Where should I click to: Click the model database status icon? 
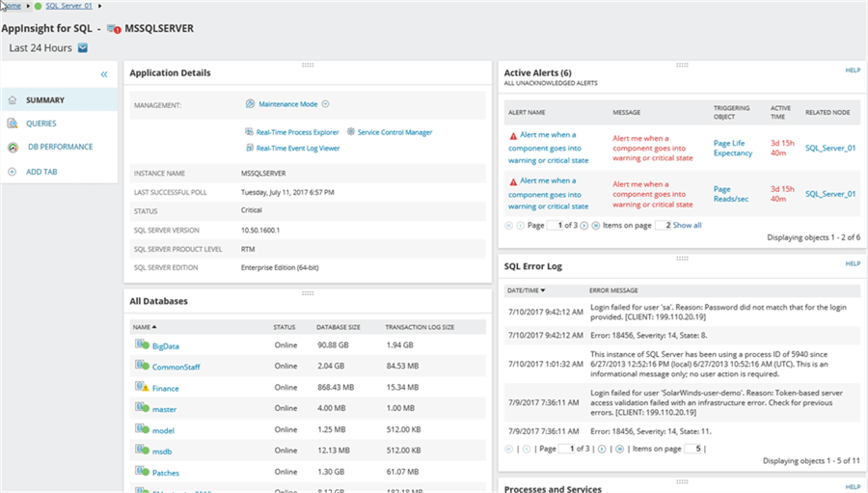click(x=143, y=428)
